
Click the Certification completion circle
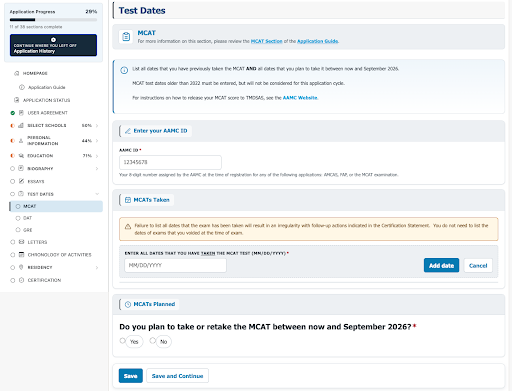coord(13,280)
